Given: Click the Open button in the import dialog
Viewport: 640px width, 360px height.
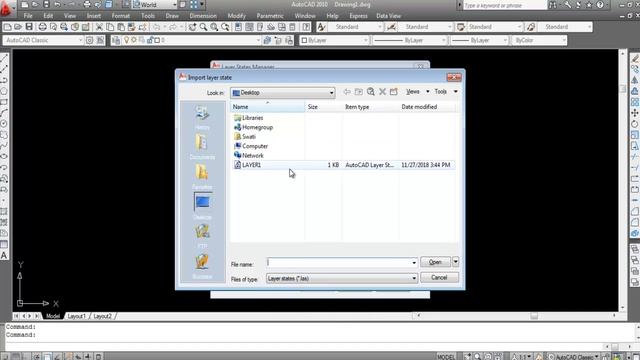Looking at the screenshot, I should tap(435, 262).
